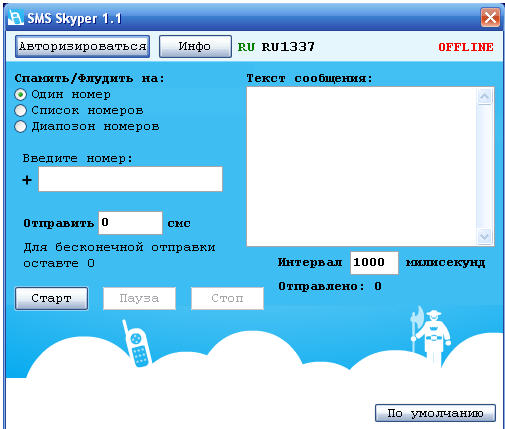The height and width of the screenshot is (429, 505).
Task: Click the Отправлено: 0 counter
Action: click(x=330, y=286)
